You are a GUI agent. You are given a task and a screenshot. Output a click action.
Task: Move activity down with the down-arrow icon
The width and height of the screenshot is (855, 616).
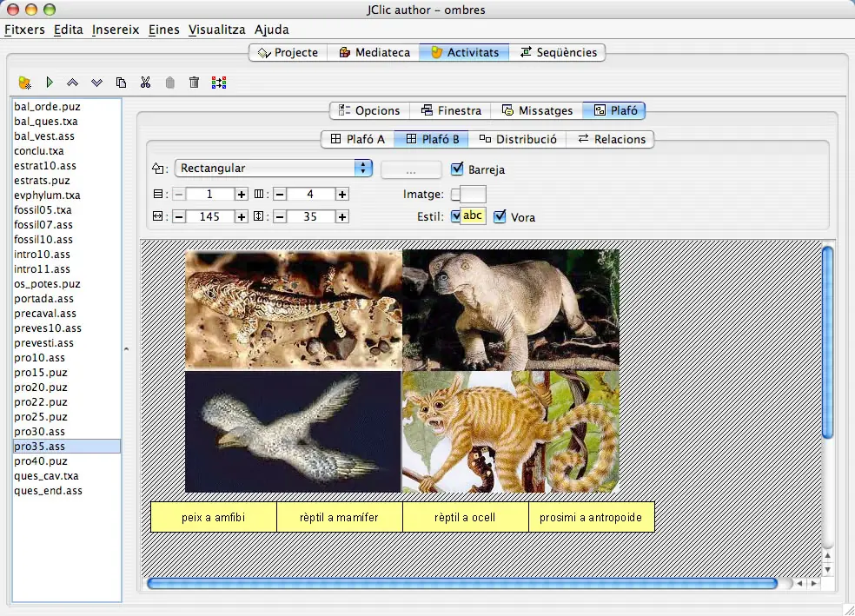[x=96, y=83]
